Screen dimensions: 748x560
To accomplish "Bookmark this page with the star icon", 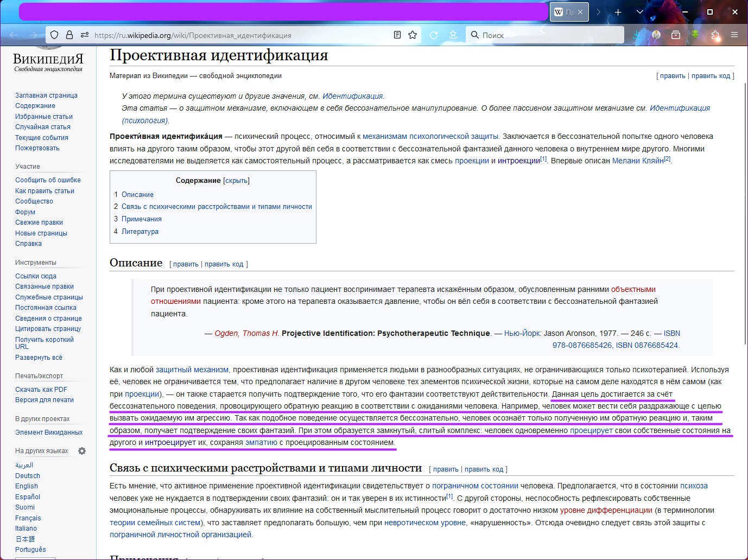I will tap(413, 35).
